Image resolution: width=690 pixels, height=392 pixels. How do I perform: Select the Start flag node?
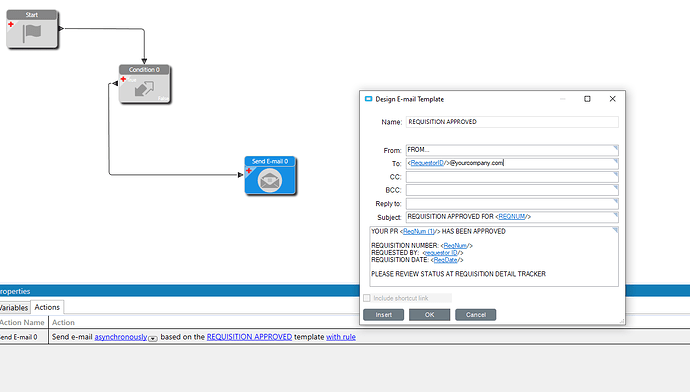pyautogui.click(x=32, y=29)
